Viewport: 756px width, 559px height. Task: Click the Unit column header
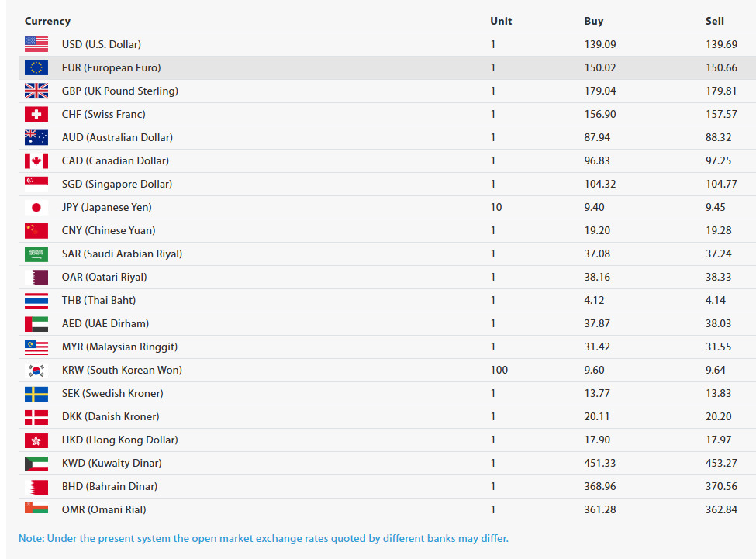[501, 21]
